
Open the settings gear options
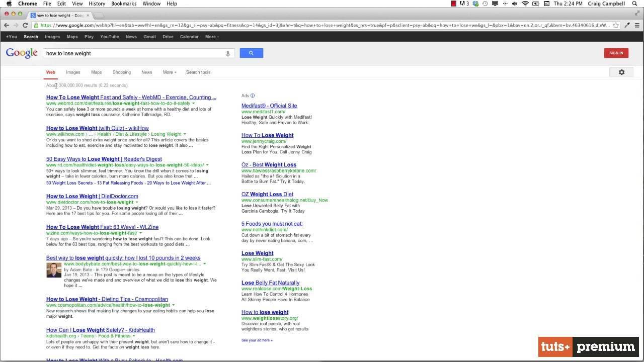tap(621, 72)
